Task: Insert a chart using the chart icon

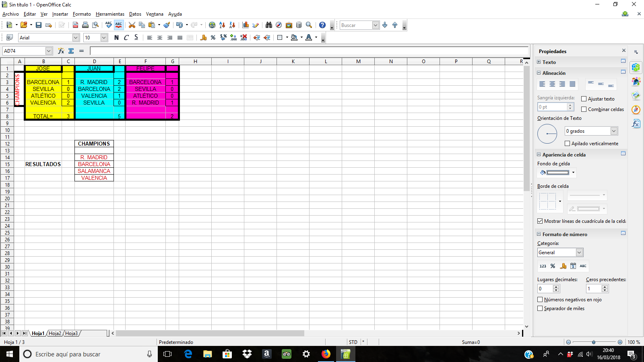Action: pos(246,25)
